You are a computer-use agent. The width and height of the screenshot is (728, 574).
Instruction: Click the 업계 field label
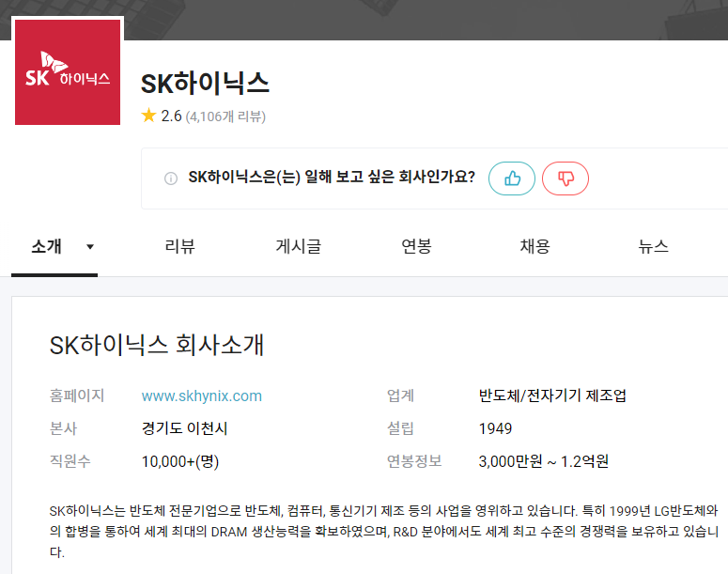point(401,396)
